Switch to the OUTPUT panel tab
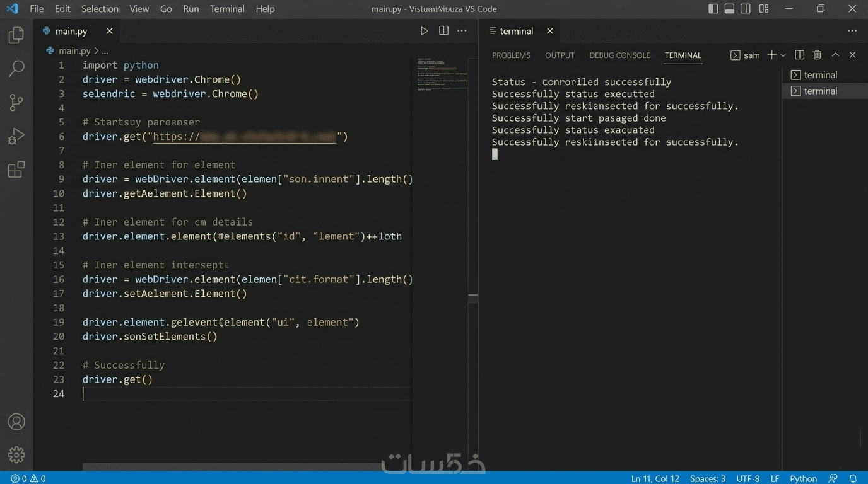Screen dimensions: 868x484 [x=560, y=55]
